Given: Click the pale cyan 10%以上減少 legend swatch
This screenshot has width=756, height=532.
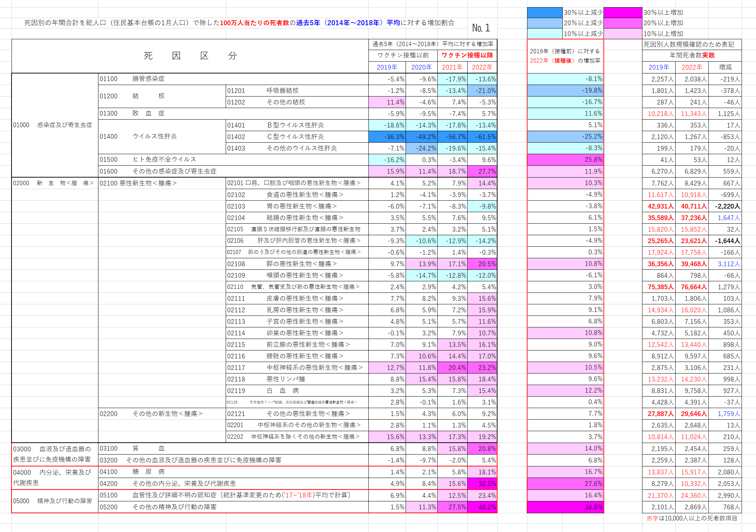Looking at the screenshot, I should tap(544, 33).
